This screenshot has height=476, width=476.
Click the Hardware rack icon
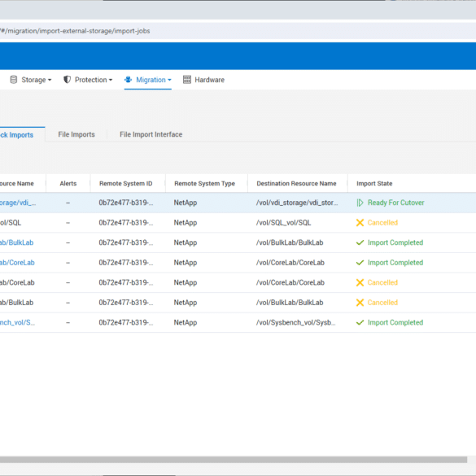pyautogui.click(x=187, y=80)
